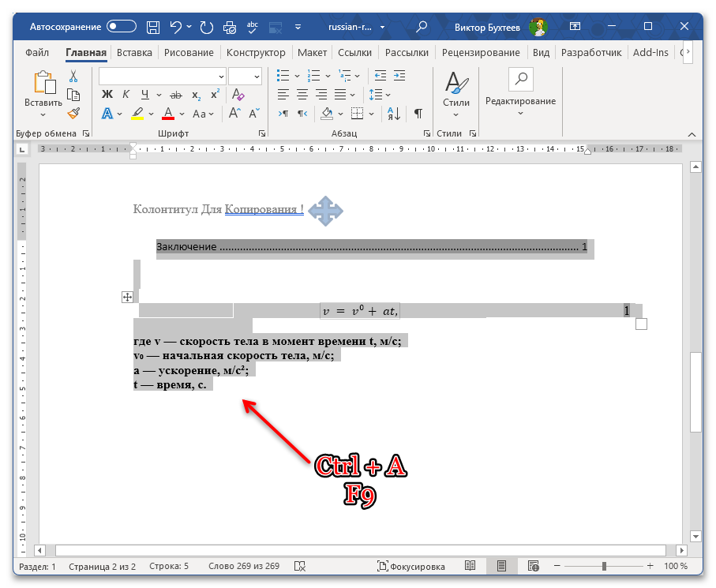Screen dimensions: 716x588
Task: Open the search magnifier in title bar
Action: point(422,27)
